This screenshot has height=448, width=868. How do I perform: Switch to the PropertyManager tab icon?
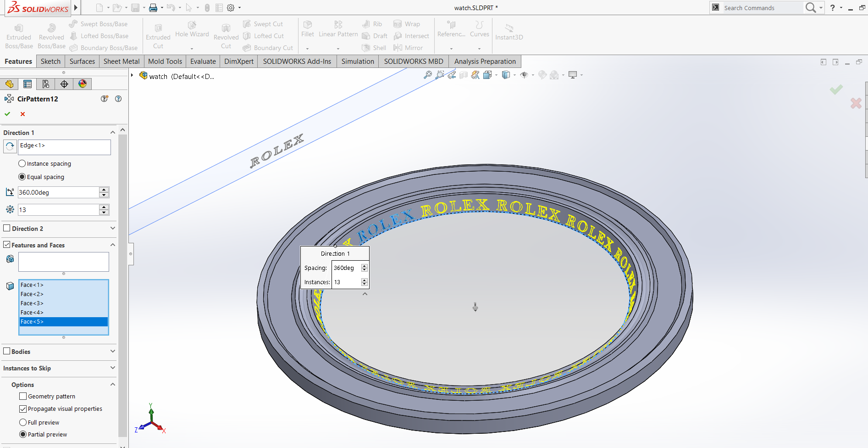(28, 84)
